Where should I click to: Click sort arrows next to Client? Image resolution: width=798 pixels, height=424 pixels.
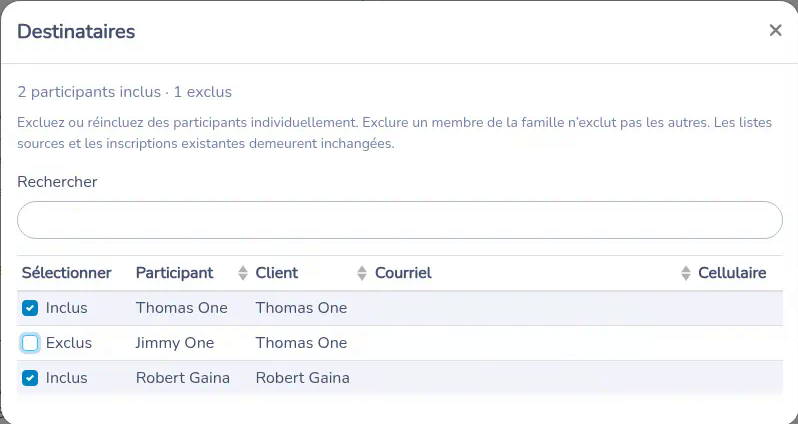(362, 273)
